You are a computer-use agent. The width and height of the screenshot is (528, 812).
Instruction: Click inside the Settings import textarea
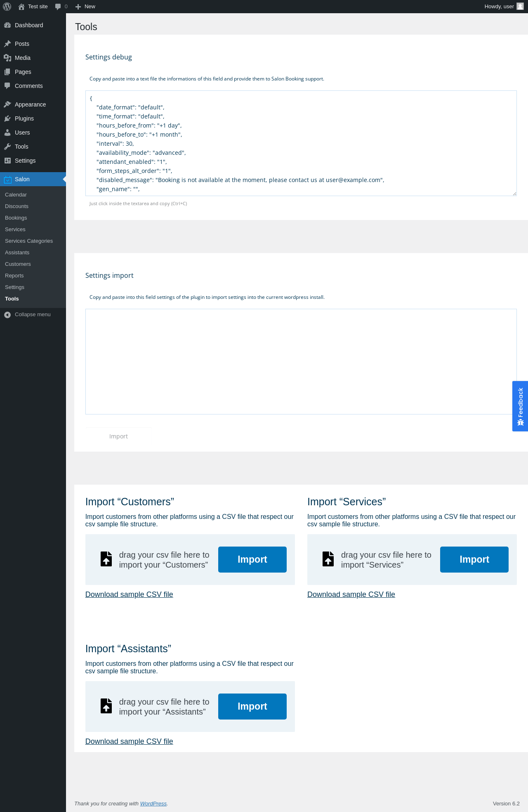coord(301,362)
